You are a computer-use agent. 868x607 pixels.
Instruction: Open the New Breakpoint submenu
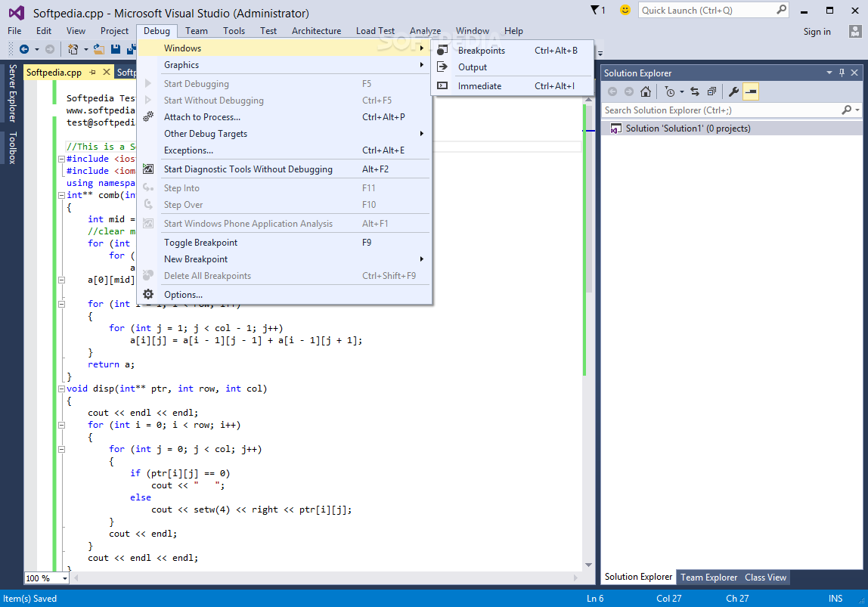coord(284,259)
